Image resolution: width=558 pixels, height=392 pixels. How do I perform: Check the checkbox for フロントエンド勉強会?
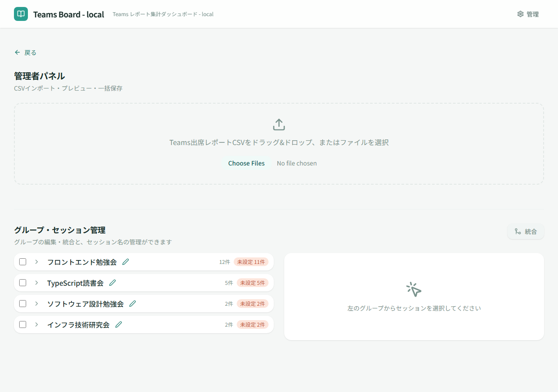tap(23, 262)
